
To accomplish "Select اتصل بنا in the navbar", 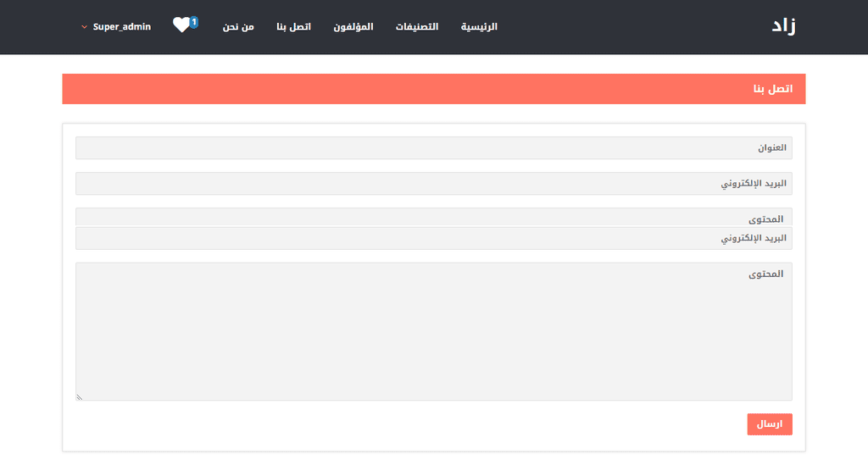I will (x=293, y=26).
